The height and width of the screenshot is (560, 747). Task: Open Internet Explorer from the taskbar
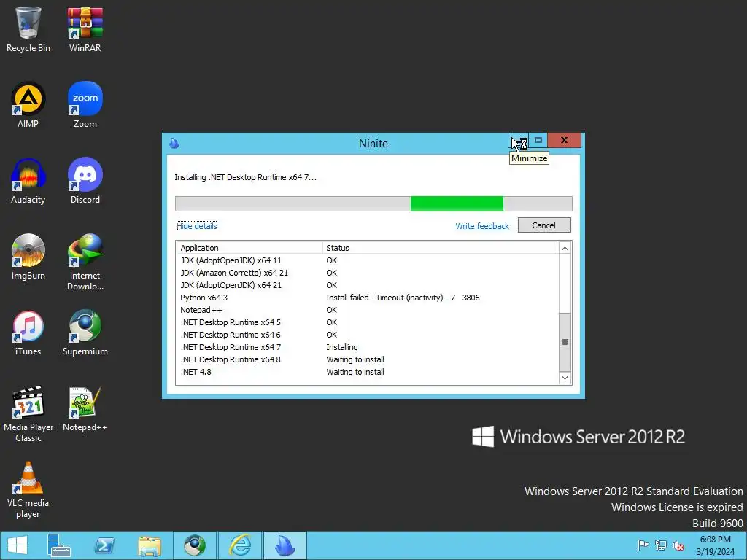click(240, 545)
